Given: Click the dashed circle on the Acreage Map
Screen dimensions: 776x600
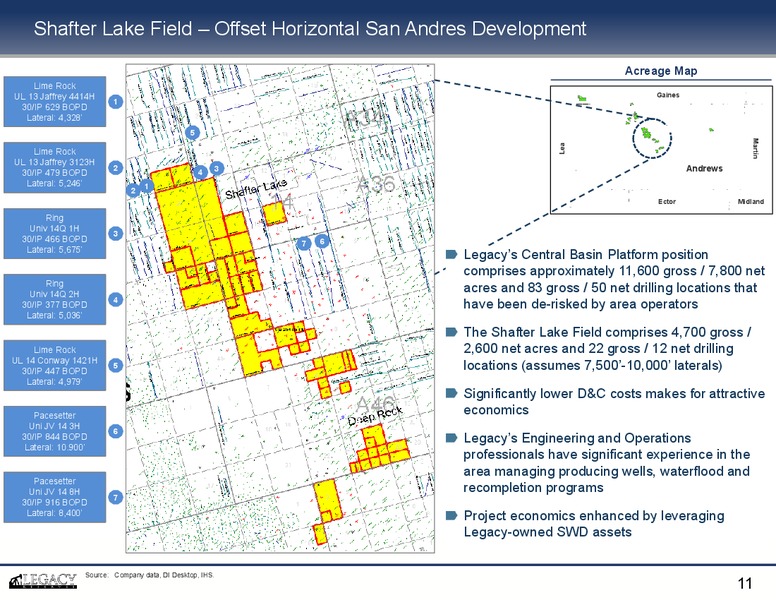Looking at the screenshot, I should pos(652,138).
